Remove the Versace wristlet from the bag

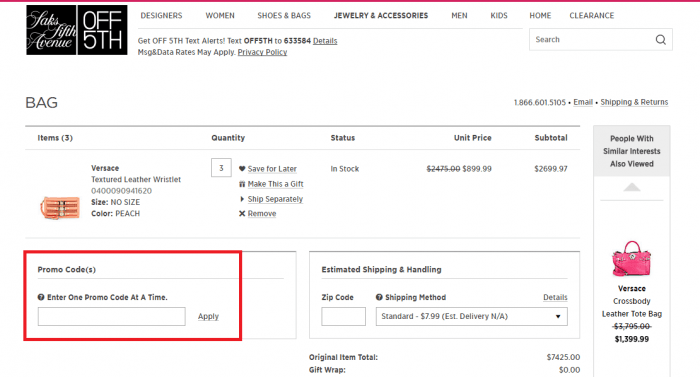click(x=262, y=214)
